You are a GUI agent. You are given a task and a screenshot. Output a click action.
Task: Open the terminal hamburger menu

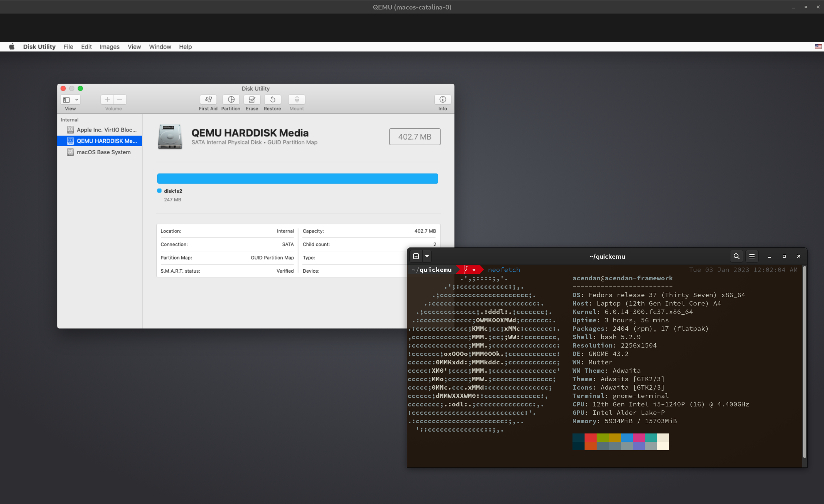[x=752, y=256]
